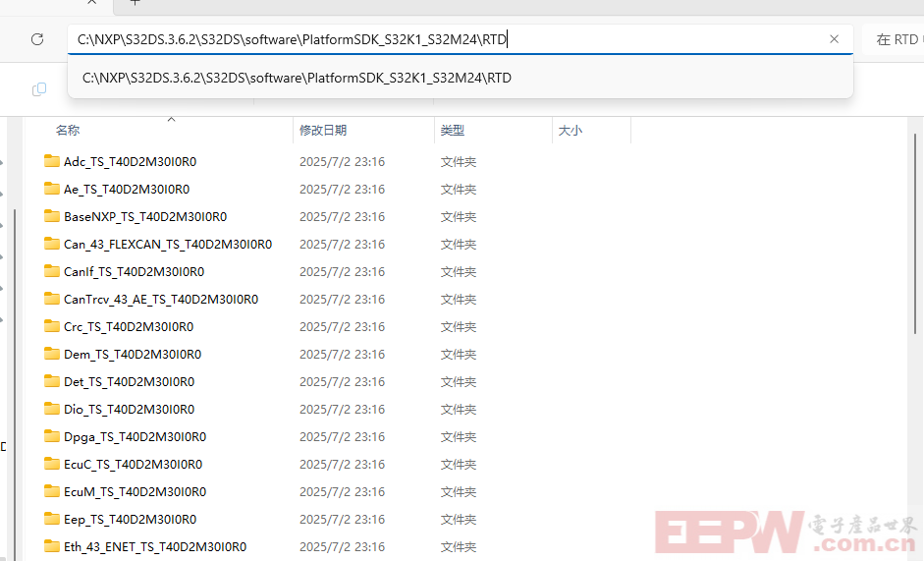The height and width of the screenshot is (561, 924).
Task: Click the modified date of Adc_TS_T40D2M30I0R0
Action: click(x=343, y=162)
